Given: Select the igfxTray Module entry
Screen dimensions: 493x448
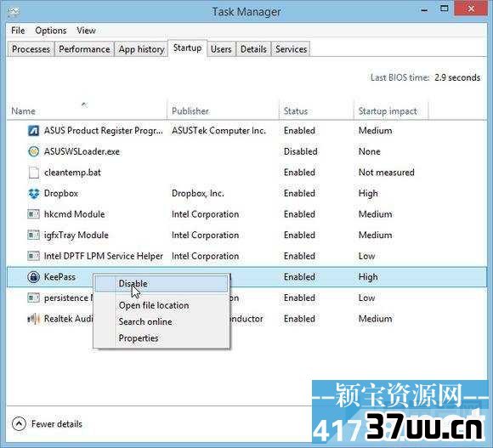Looking at the screenshot, I should (76, 235).
